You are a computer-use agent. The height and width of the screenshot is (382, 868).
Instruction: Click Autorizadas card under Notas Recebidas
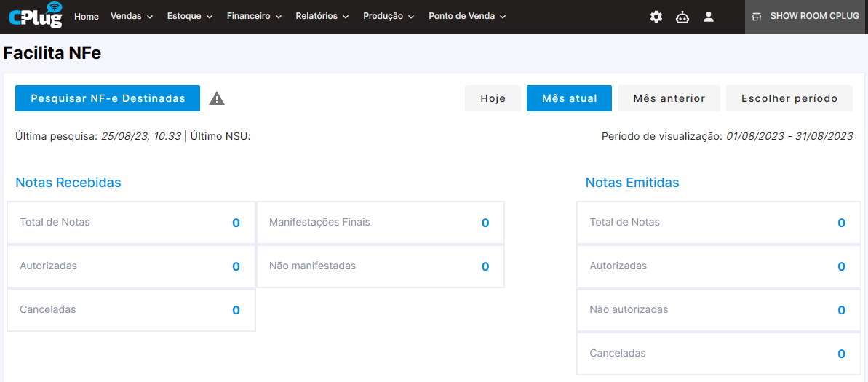(131, 266)
